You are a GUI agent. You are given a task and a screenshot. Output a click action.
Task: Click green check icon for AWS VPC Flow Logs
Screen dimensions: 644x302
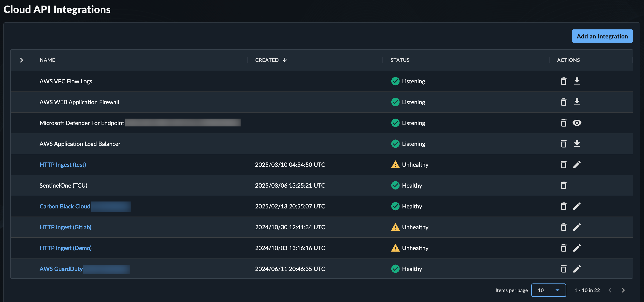395,81
